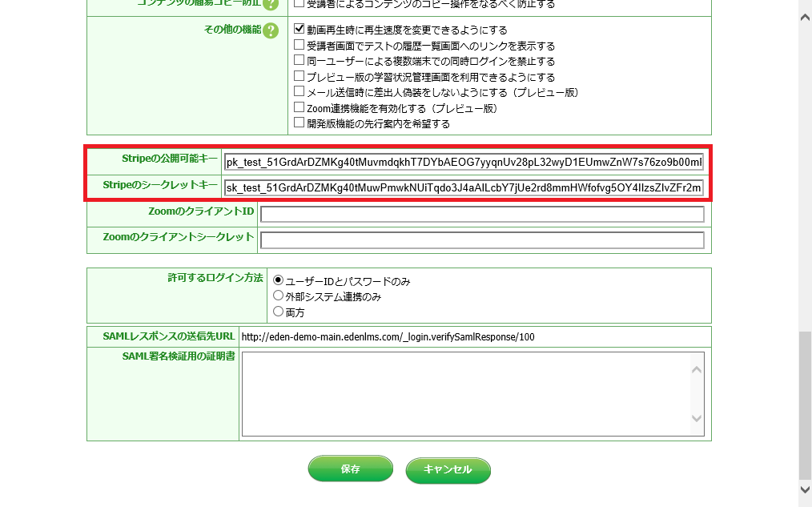Check 開発版機能の先行案内を希望する option
The width and height of the screenshot is (812, 507).
point(299,123)
